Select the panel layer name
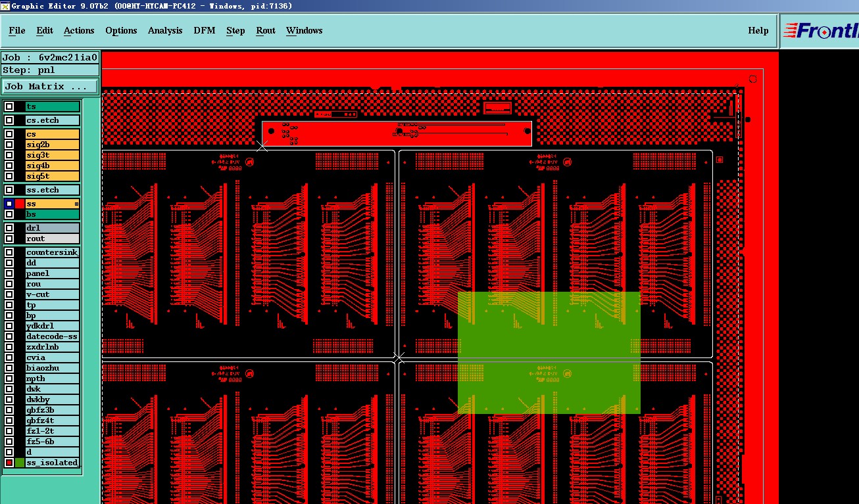 (x=53, y=273)
